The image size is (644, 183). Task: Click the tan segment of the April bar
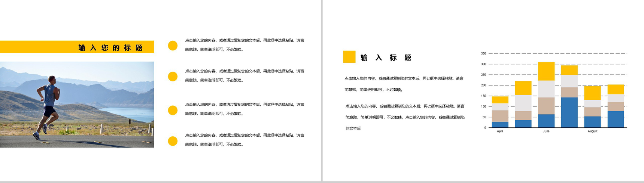500,116
